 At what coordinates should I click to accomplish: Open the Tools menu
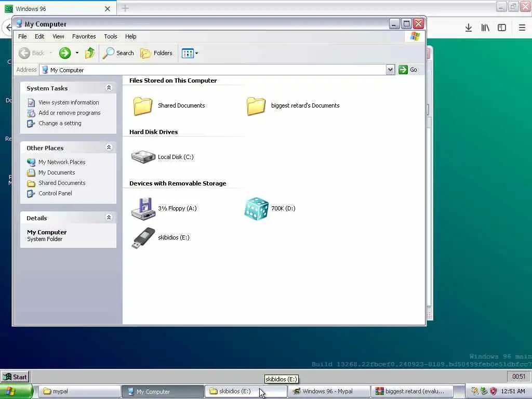(111, 36)
